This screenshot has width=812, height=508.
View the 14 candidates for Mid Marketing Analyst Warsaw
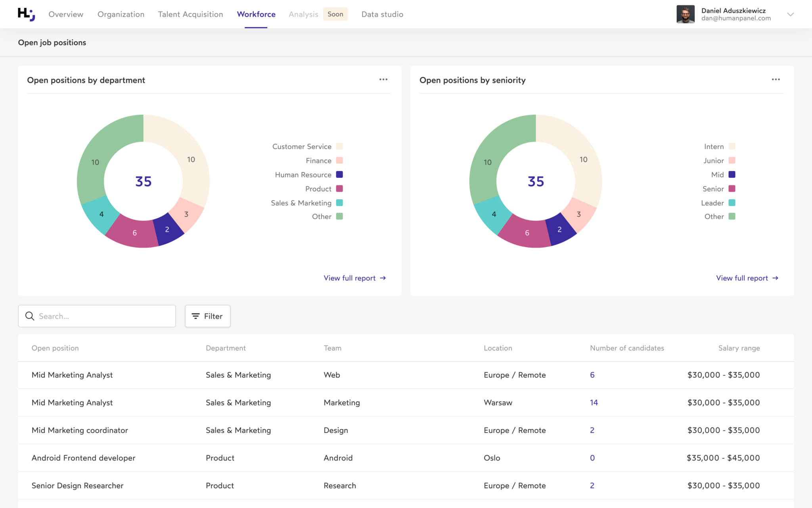click(594, 402)
